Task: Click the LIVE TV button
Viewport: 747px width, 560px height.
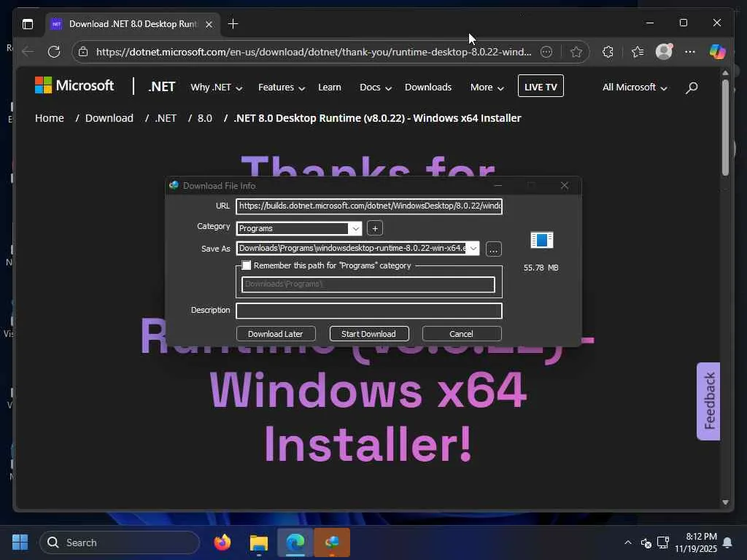Action: (x=541, y=86)
